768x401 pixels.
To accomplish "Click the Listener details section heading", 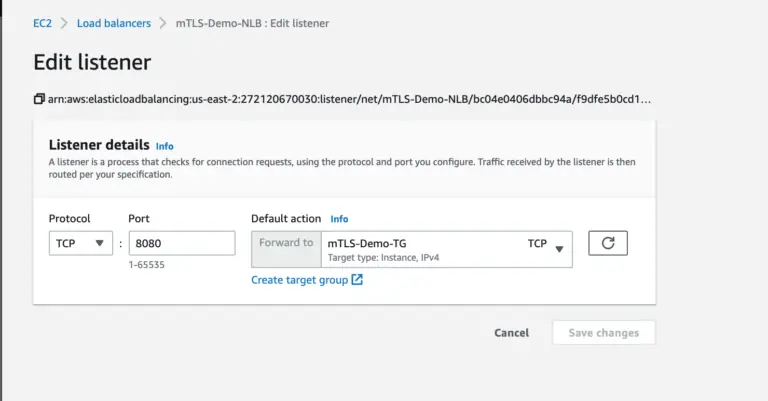I will pos(99,145).
